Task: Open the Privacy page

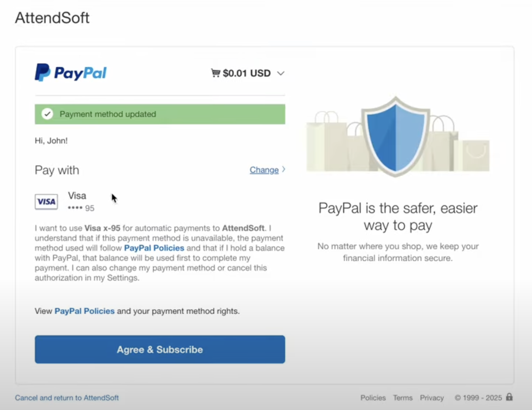Action: tap(432, 398)
